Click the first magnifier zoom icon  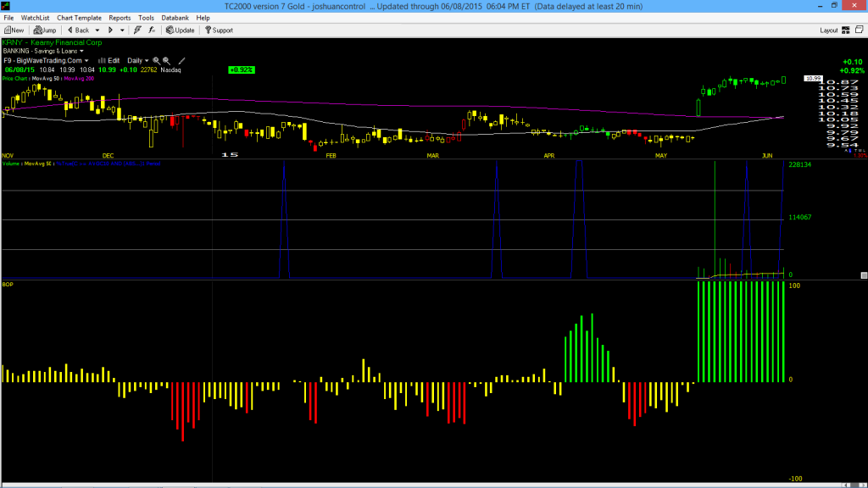[x=157, y=61]
